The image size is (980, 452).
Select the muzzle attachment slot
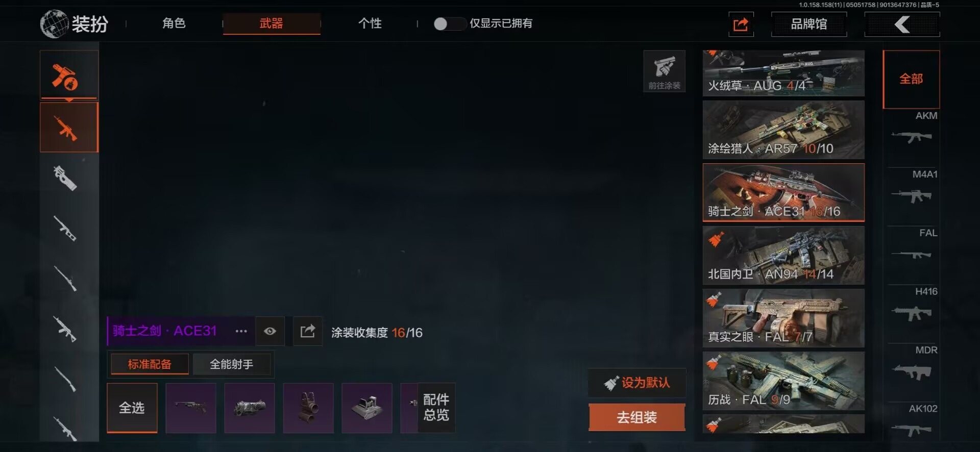pyautogui.click(x=250, y=408)
